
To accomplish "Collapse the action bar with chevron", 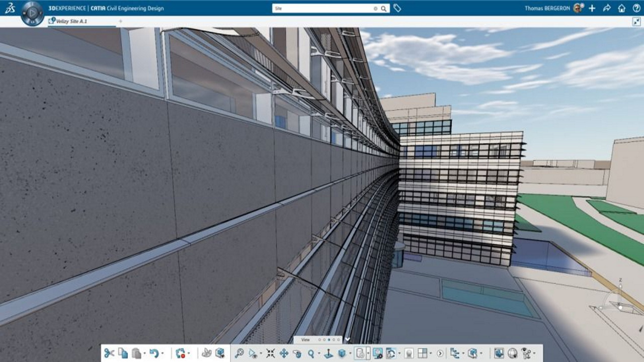I will pyautogui.click(x=347, y=340).
